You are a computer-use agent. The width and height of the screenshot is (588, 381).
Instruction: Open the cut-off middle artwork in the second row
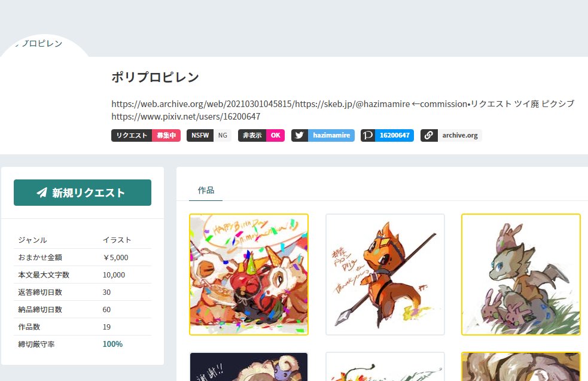[x=385, y=367]
